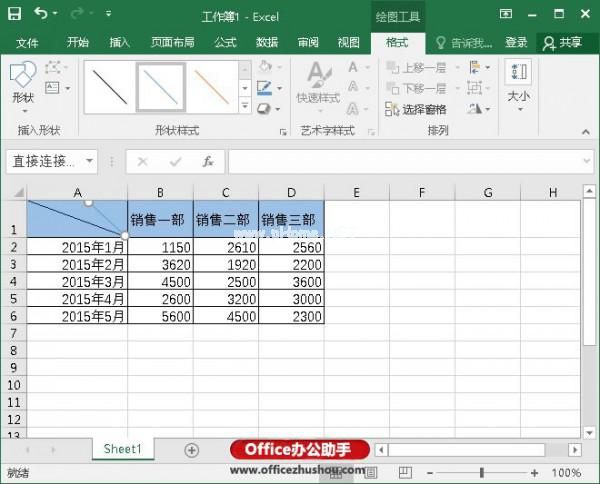Viewport: 600px width, 484px height.
Task: Open the 形状 shapes gallery
Action: [x=22, y=83]
